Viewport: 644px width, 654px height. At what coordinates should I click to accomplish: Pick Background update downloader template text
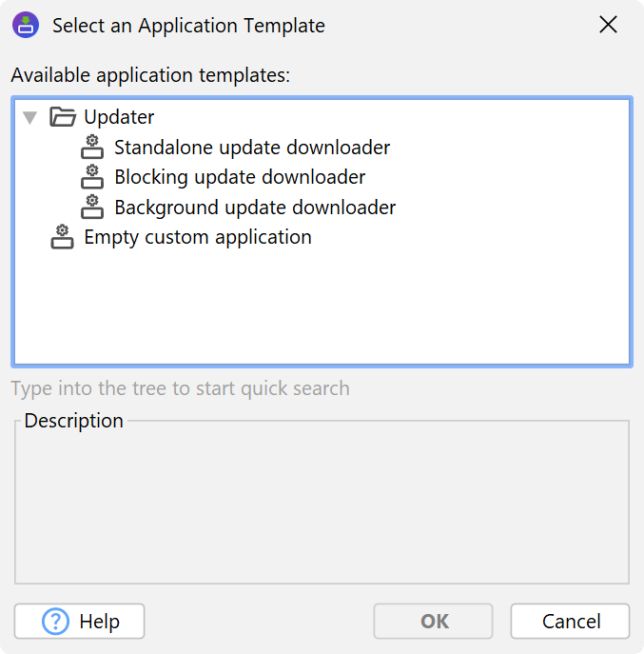pyautogui.click(x=255, y=207)
